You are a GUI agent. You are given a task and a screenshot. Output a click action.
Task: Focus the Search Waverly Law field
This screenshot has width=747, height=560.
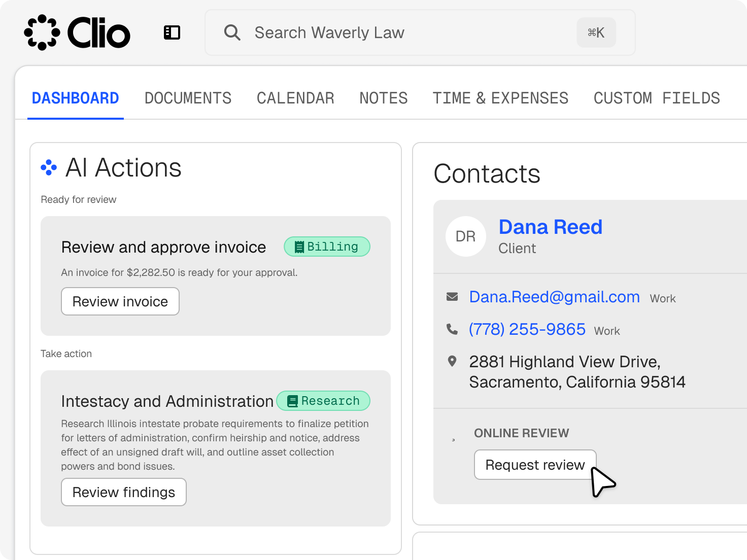coord(420,32)
